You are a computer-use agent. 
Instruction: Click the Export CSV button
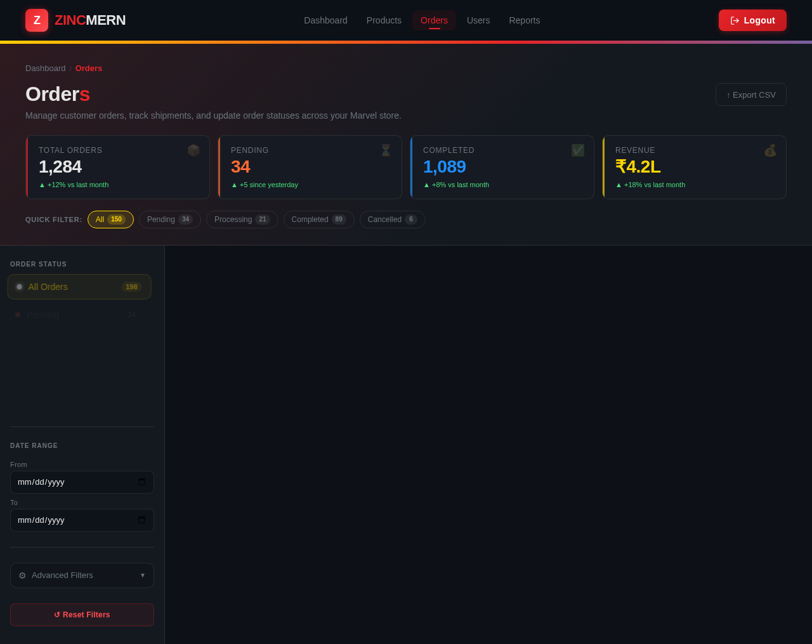751,95
